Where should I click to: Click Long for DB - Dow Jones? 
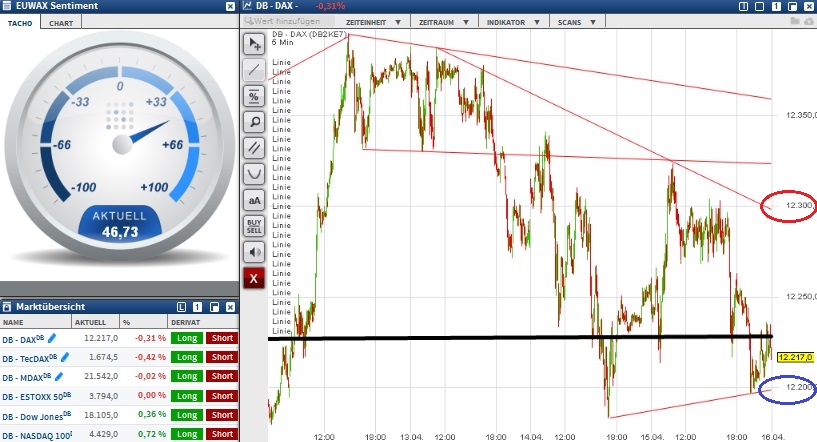tap(187, 415)
